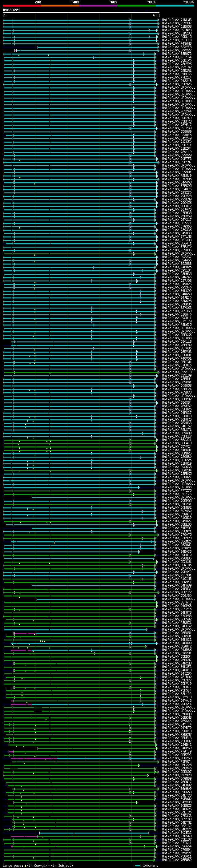Select label UniRef100_B9I2G9

click(x=177, y=128)
